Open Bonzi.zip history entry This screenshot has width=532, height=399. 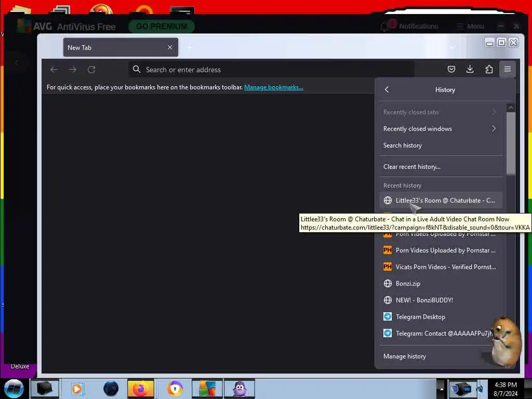441,283
